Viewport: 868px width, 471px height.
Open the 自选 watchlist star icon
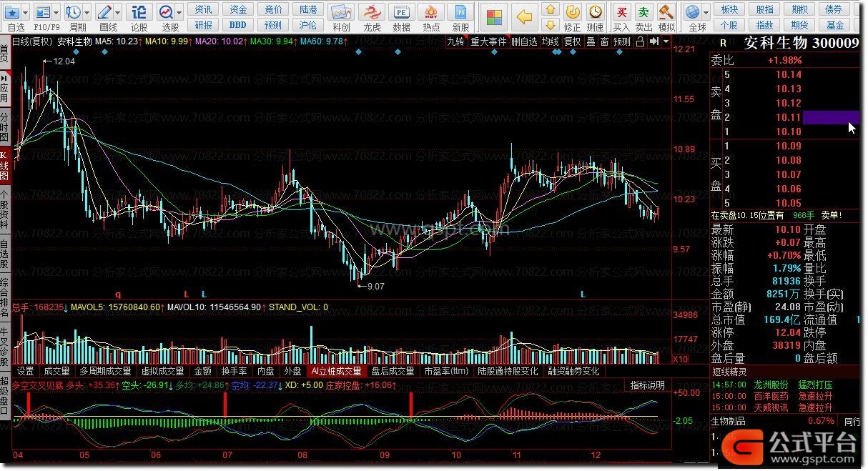click(x=12, y=12)
